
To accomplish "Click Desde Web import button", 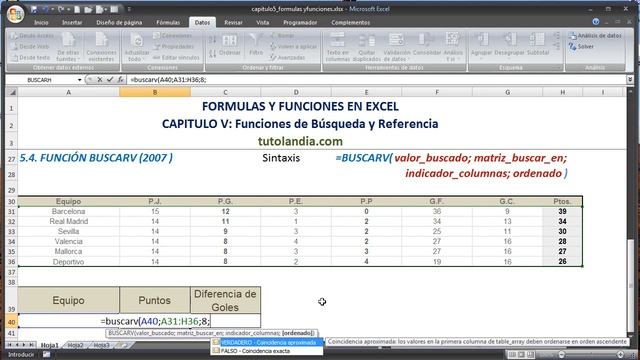I will pos(30,47).
